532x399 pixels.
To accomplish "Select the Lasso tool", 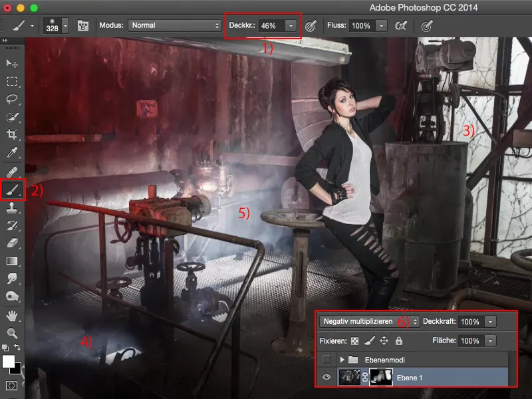I will point(12,99).
